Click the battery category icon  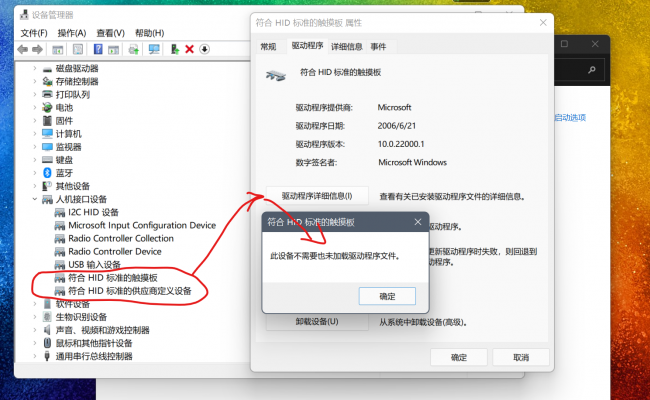[x=47, y=108]
